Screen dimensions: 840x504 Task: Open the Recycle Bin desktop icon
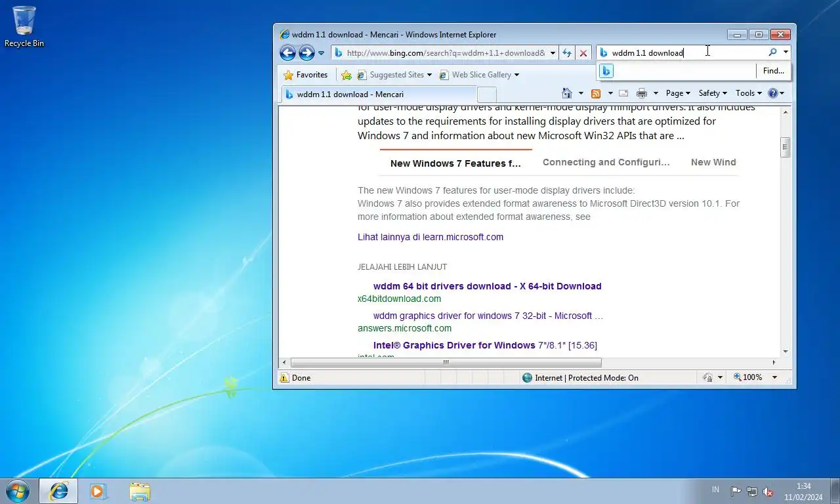pos(24,27)
